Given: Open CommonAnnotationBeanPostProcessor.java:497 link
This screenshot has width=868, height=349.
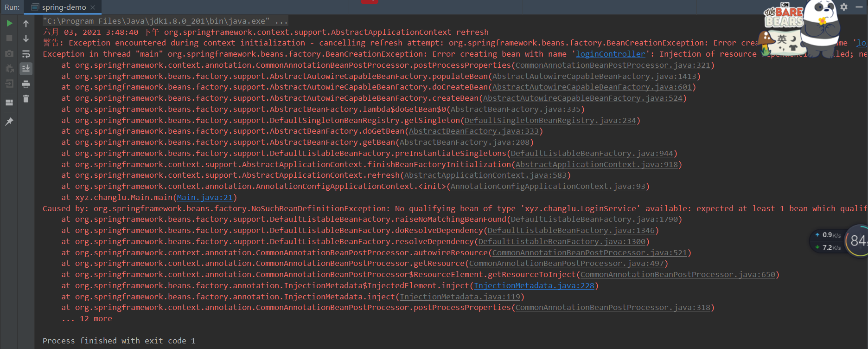Looking at the screenshot, I should pos(566,263).
